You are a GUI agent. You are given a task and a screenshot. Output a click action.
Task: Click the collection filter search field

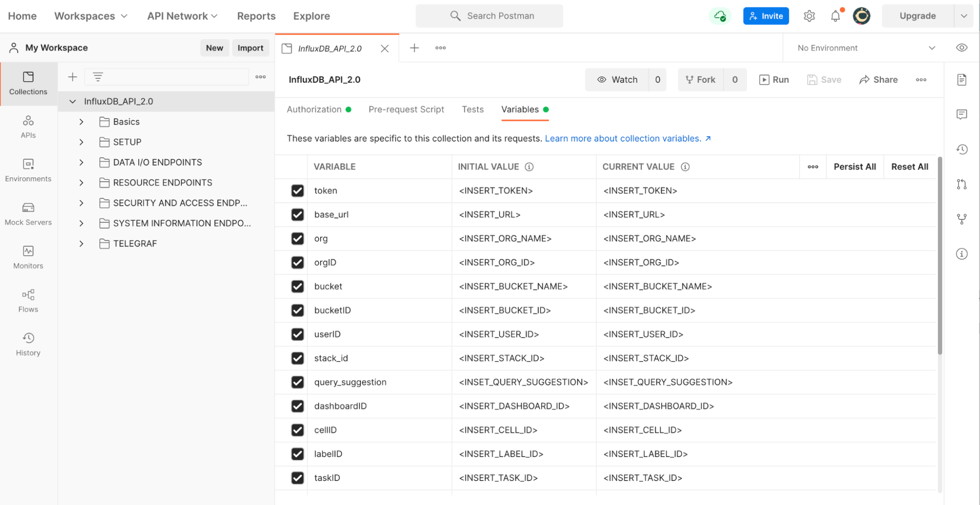coord(167,76)
